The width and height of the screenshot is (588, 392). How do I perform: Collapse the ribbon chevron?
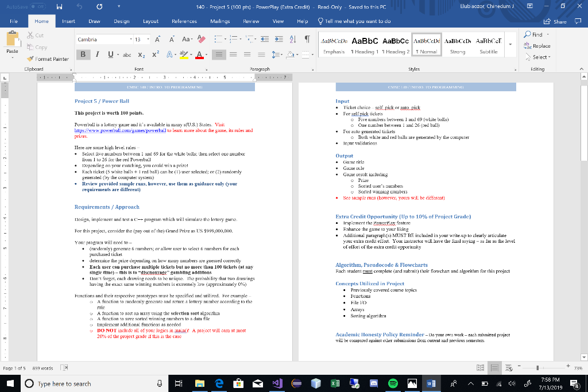point(582,69)
